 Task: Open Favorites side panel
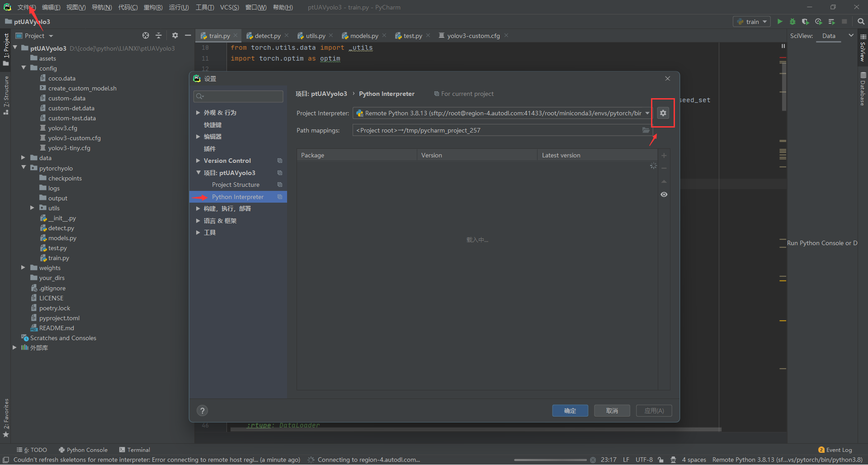(x=6, y=418)
